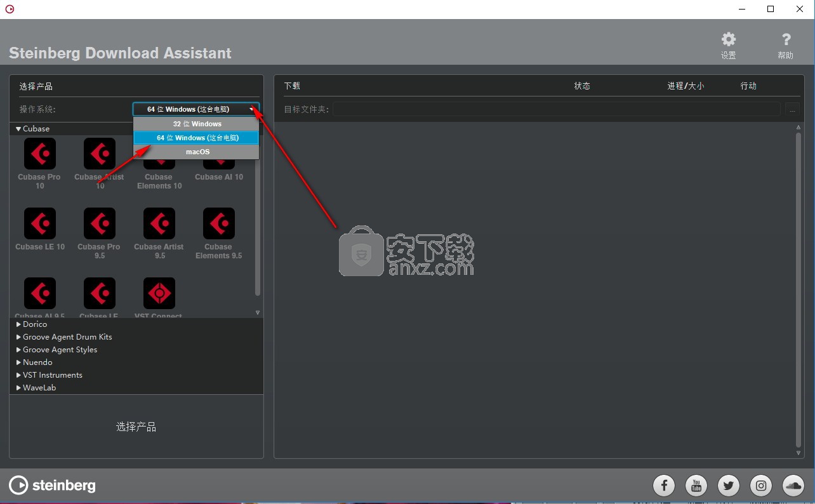Image resolution: width=815 pixels, height=504 pixels.
Task: Click the Cubase AI 10 label
Action: tap(219, 177)
